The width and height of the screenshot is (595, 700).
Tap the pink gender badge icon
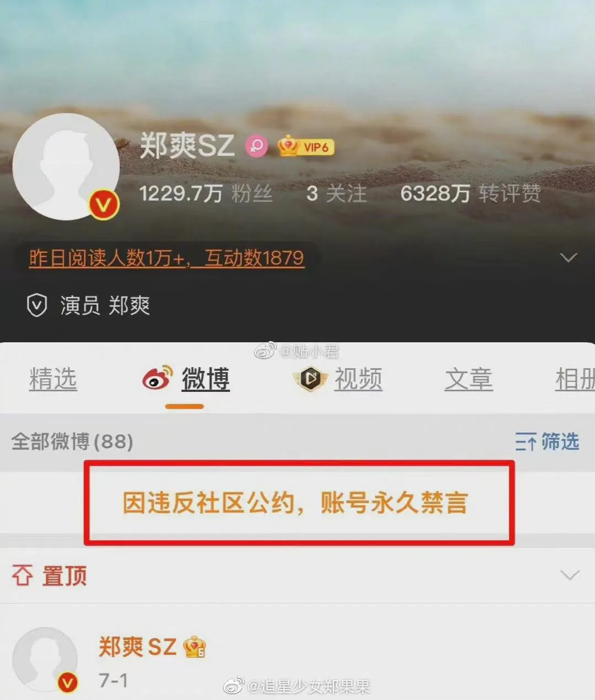click(256, 146)
